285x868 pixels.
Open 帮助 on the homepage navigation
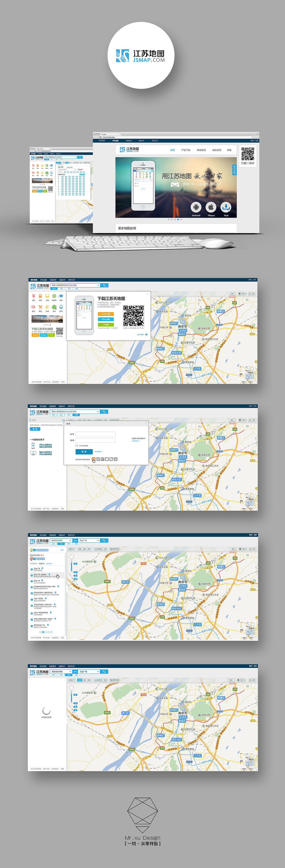[x=229, y=150]
